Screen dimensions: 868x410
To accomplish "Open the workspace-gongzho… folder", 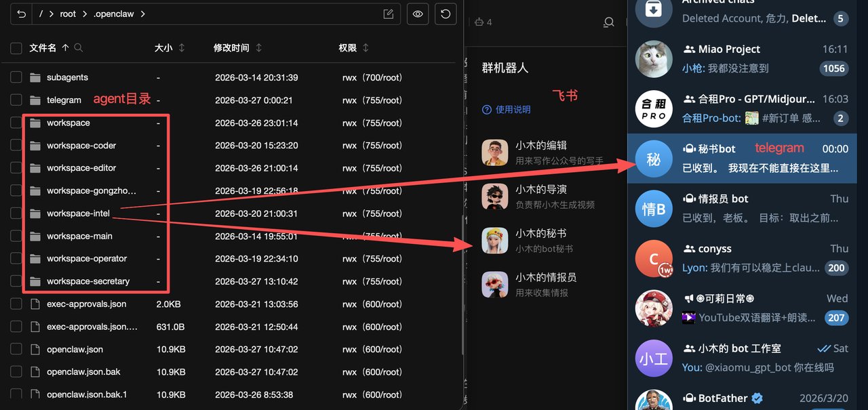I will [92, 191].
